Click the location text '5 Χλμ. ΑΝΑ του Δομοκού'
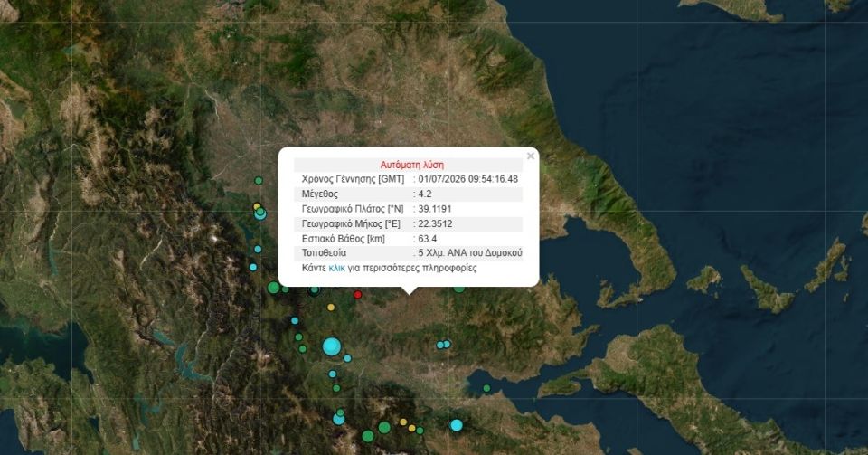The width and height of the screenshot is (868, 455). click(470, 253)
